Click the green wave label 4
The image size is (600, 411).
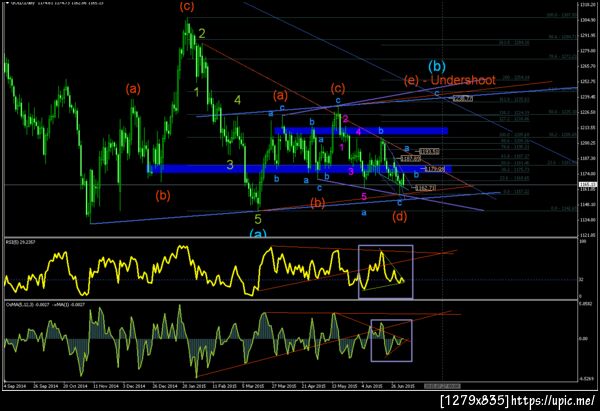tap(238, 100)
